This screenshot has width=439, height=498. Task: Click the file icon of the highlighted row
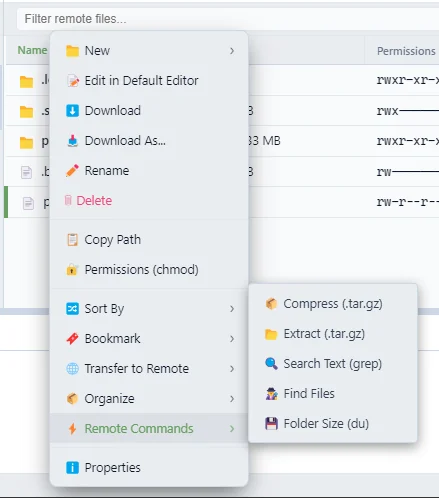(x=28, y=203)
